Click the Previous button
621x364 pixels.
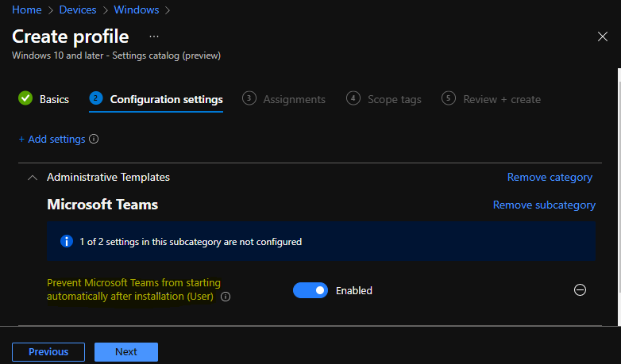coord(48,352)
